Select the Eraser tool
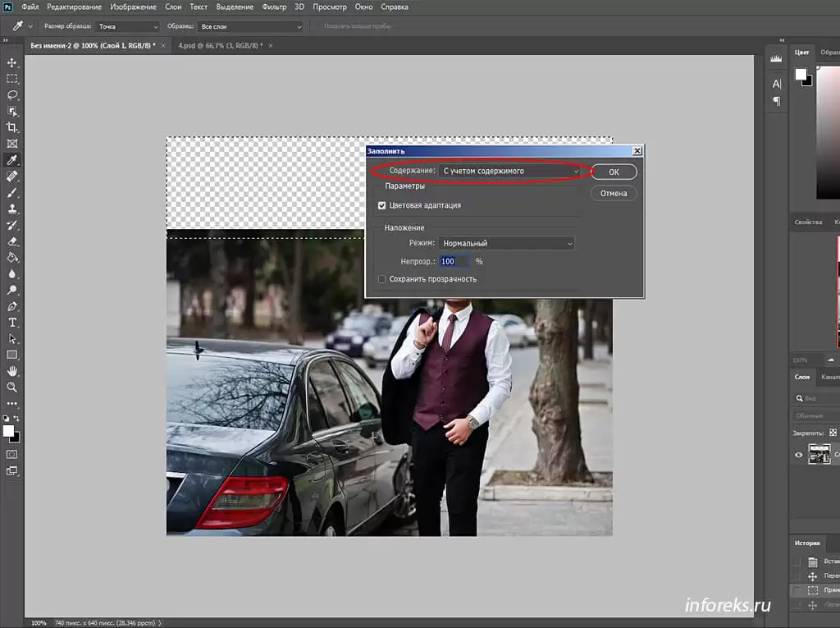This screenshot has width=840, height=628. [12, 242]
